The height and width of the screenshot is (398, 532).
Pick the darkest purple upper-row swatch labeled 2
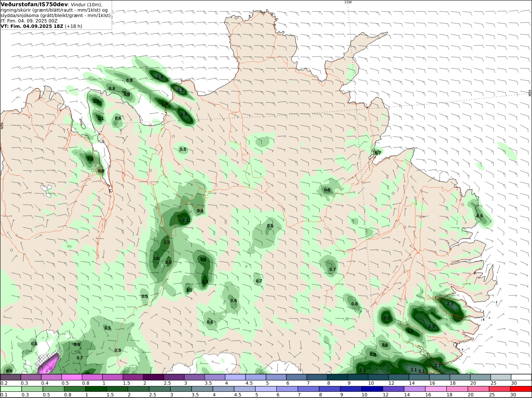point(153,377)
